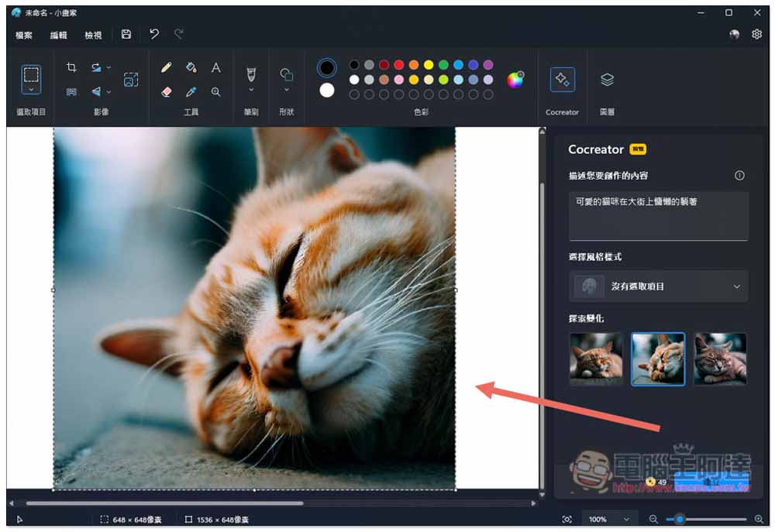Click the Cocreator info icon
Image resolution: width=775 pixels, height=532 pixels.
(x=739, y=175)
